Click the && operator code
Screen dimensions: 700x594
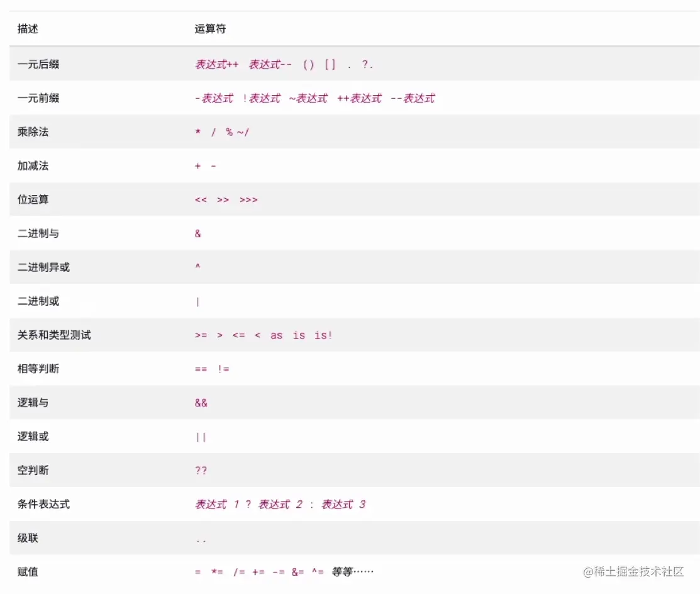click(201, 403)
